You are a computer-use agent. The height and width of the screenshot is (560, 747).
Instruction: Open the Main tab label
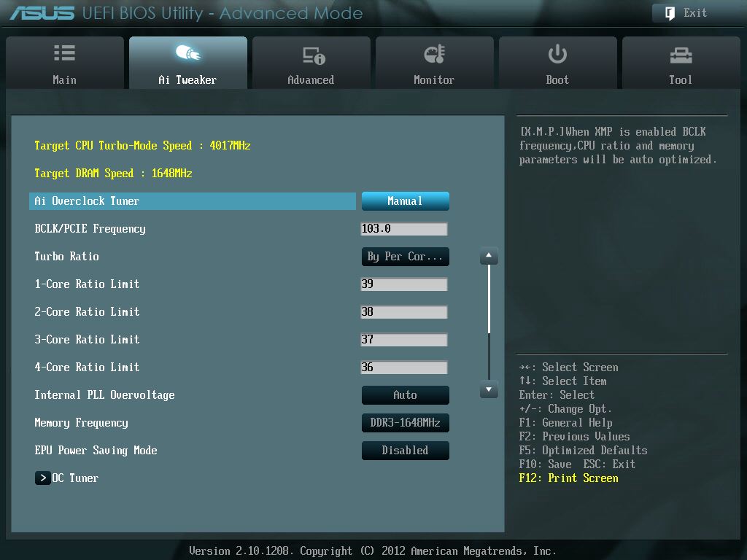click(64, 80)
